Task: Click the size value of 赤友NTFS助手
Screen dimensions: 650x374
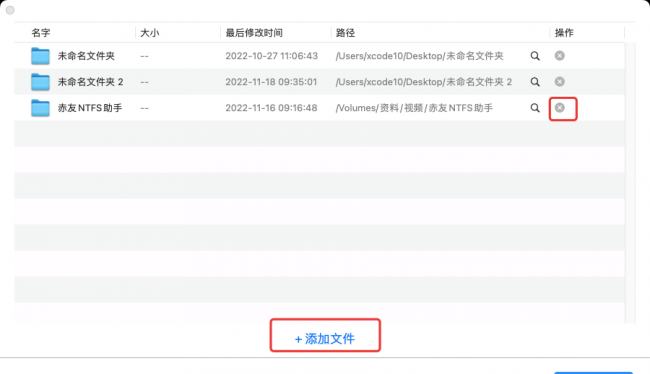Action: tap(144, 108)
